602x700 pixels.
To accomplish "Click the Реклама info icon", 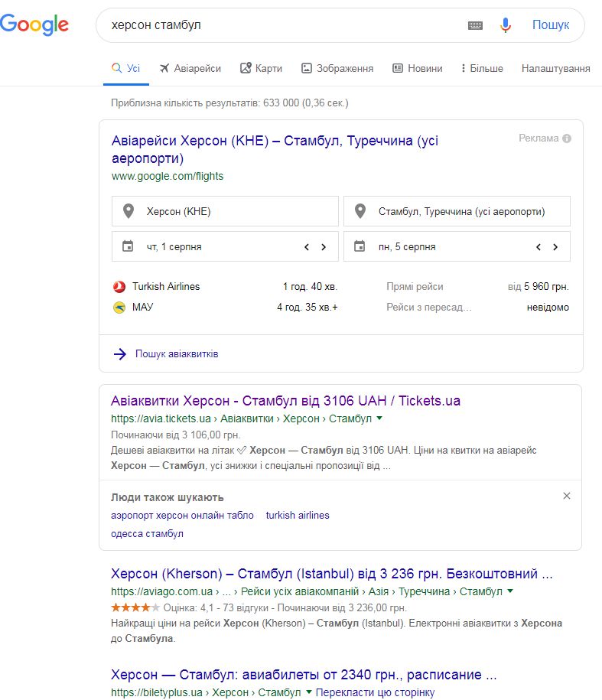I will [567, 138].
